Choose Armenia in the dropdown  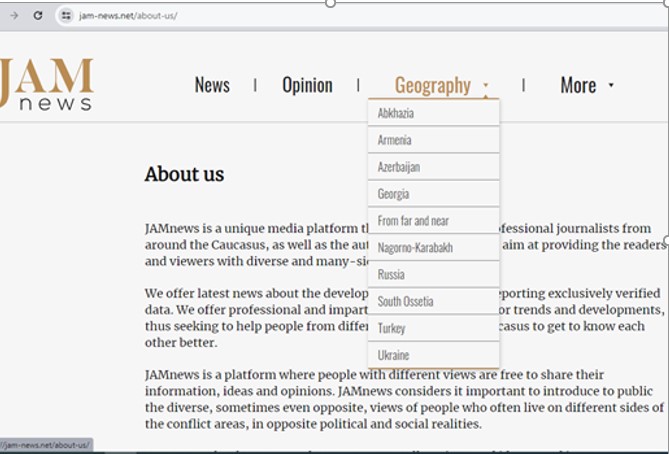pyautogui.click(x=394, y=140)
